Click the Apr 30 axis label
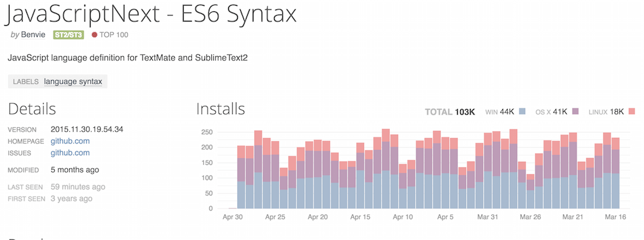Image resolution: width=644 pixels, height=240 pixels. 233,217
